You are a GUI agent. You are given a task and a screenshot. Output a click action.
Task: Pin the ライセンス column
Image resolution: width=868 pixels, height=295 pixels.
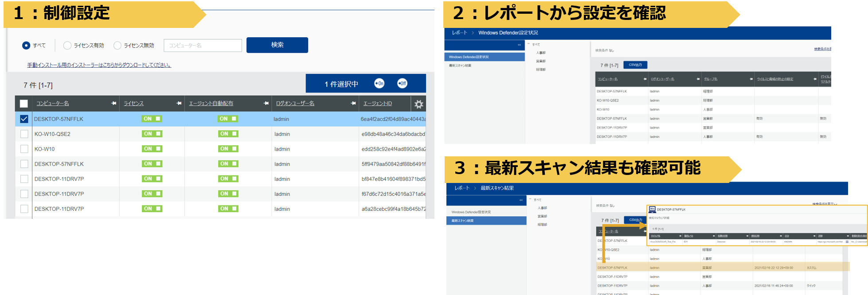pos(179,103)
